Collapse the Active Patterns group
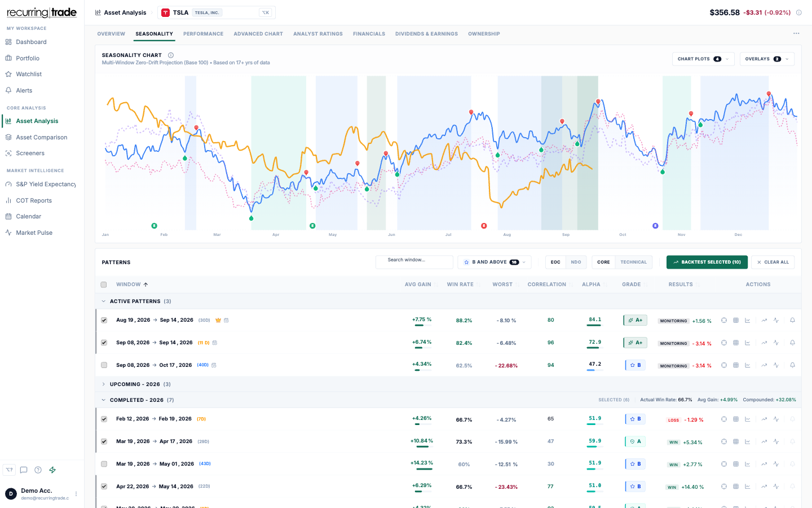This screenshot has height=508, width=812. click(x=104, y=301)
